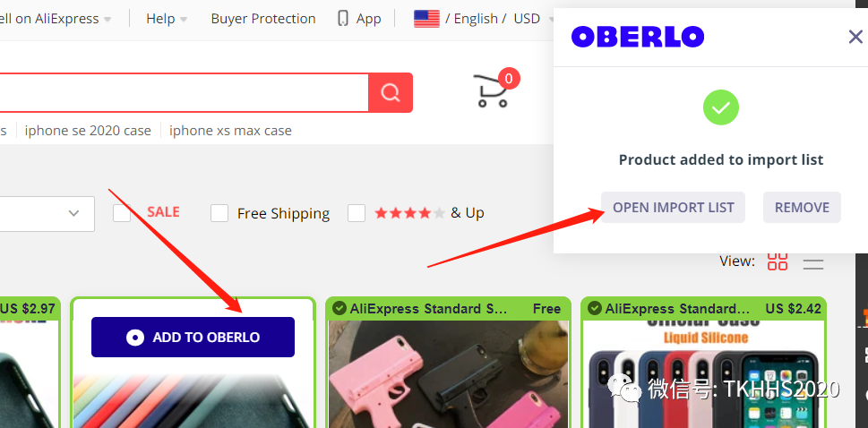Click the REMOVE button
The width and height of the screenshot is (868, 428).
click(802, 208)
